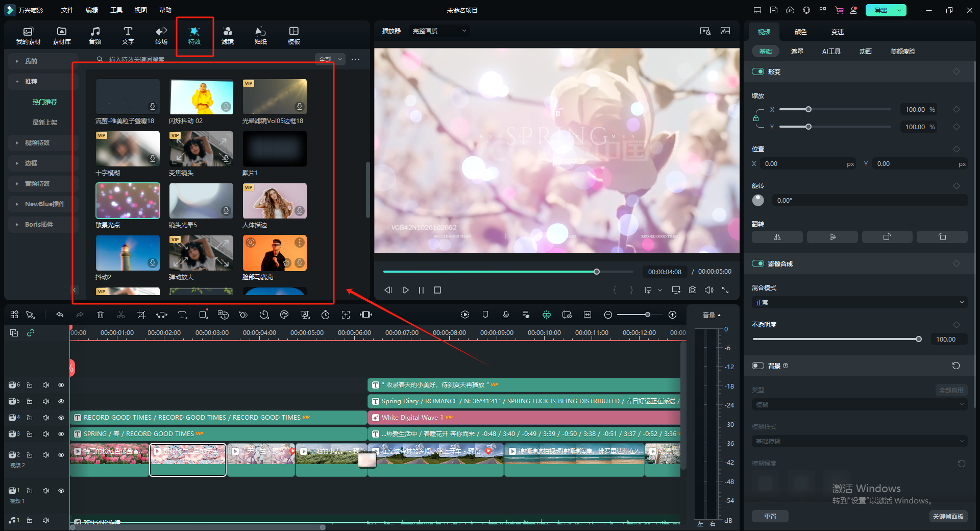Disable the 影像合成 compositing switch
This screenshot has width=980, height=531.
tap(757, 264)
